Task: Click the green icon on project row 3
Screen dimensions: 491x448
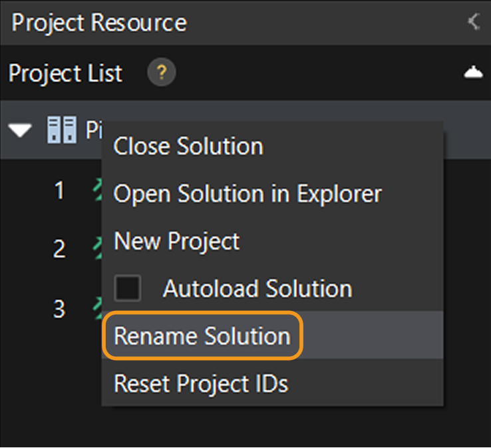Action: click(96, 308)
